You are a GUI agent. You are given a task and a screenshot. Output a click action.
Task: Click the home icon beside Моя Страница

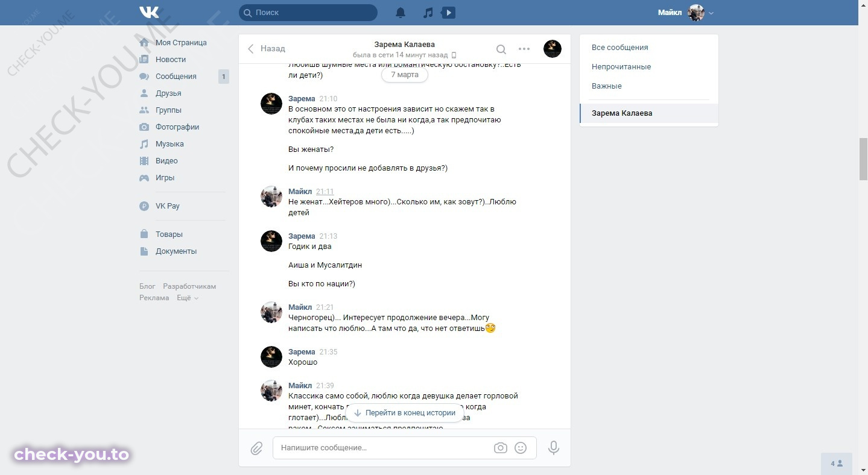click(144, 43)
